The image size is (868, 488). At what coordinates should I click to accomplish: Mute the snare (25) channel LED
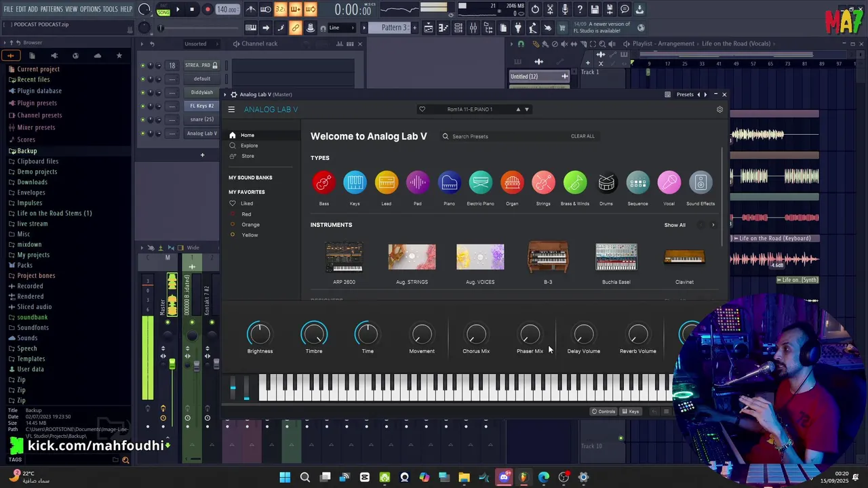click(142, 119)
